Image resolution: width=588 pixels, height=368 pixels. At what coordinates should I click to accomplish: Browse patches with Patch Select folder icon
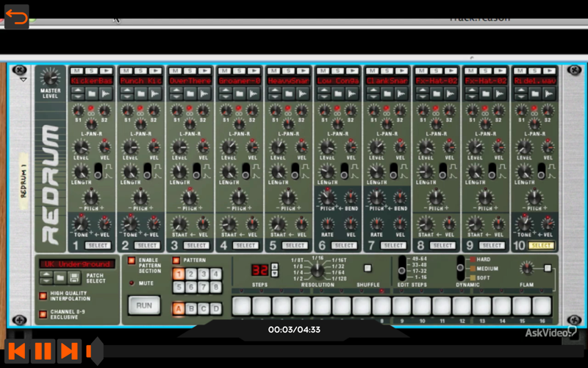(x=60, y=278)
